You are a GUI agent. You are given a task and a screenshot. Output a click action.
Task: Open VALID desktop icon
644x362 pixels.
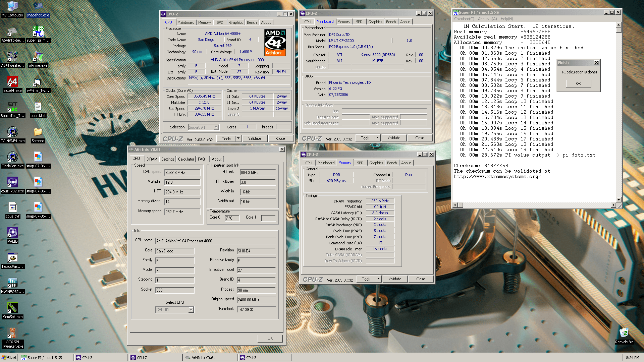click(12, 235)
